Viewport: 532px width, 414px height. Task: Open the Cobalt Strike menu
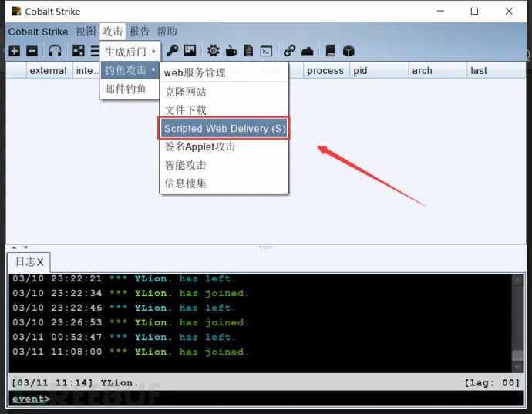38,32
